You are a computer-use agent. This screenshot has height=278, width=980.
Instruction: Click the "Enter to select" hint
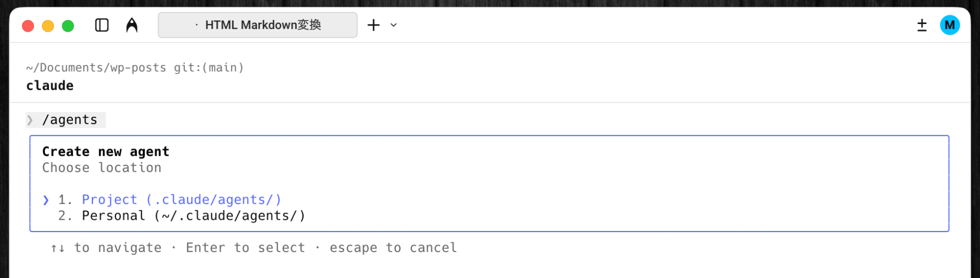[245, 248]
